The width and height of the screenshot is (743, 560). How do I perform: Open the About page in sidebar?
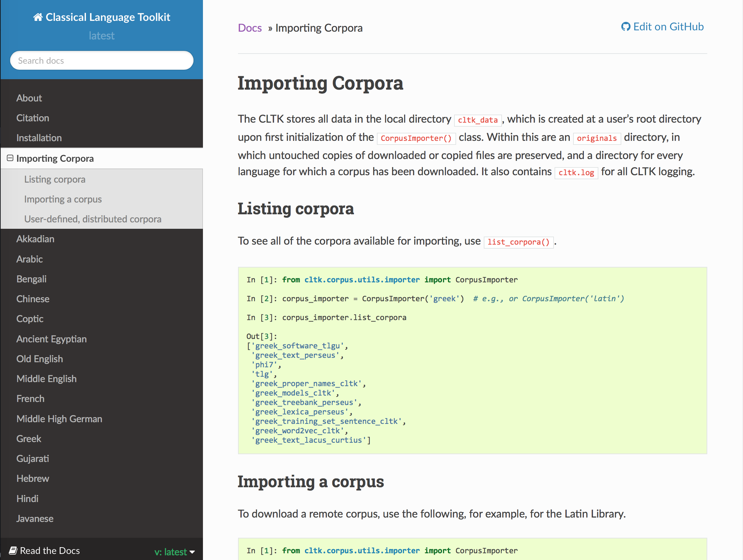pos(29,98)
